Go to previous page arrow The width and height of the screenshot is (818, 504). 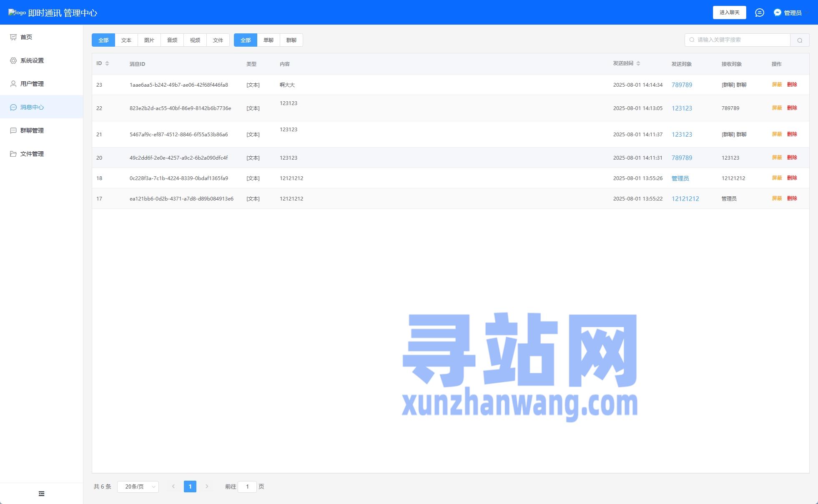pyautogui.click(x=173, y=486)
